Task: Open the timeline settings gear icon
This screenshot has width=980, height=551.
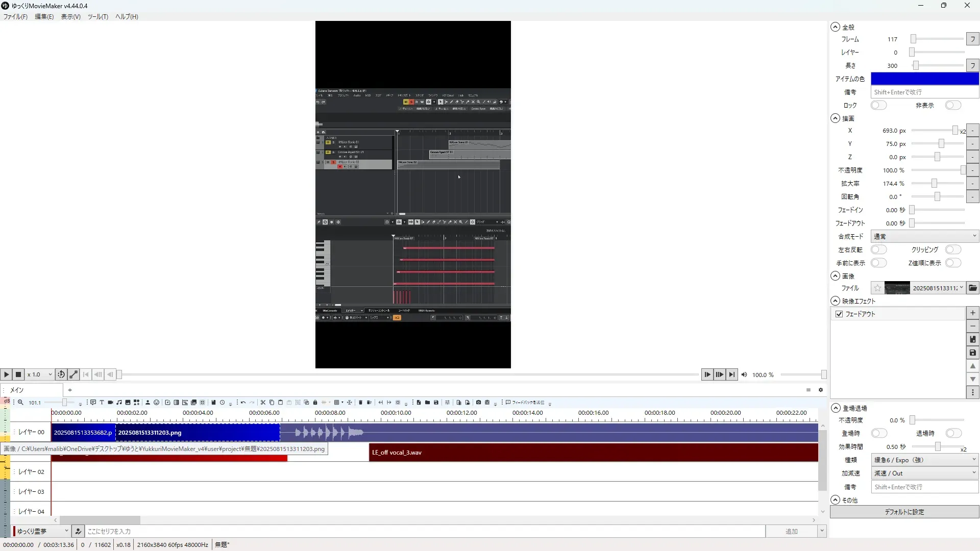Action: pos(821,390)
